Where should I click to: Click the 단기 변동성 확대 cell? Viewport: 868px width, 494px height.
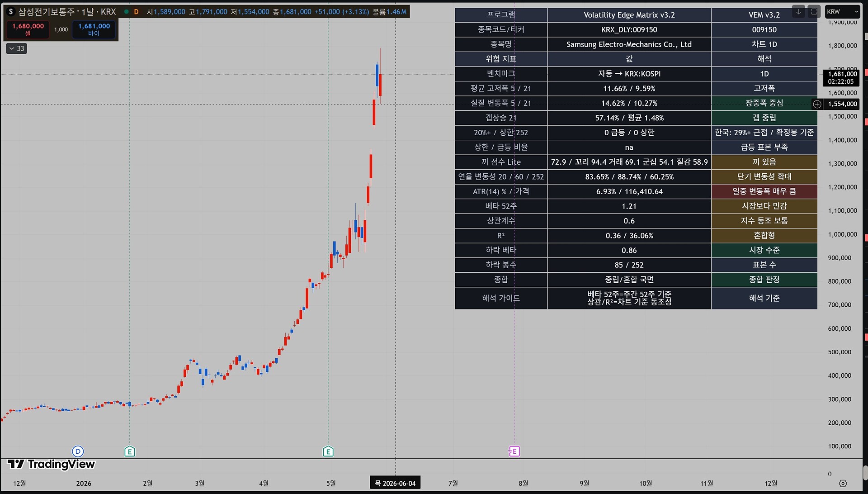point(764,177)
